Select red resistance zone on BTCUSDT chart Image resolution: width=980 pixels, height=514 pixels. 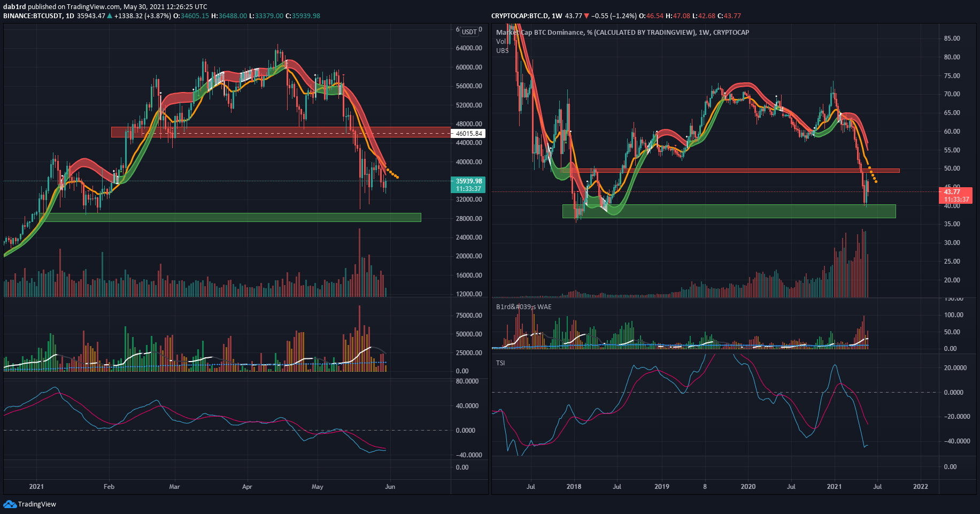click(x=281, y=132)
